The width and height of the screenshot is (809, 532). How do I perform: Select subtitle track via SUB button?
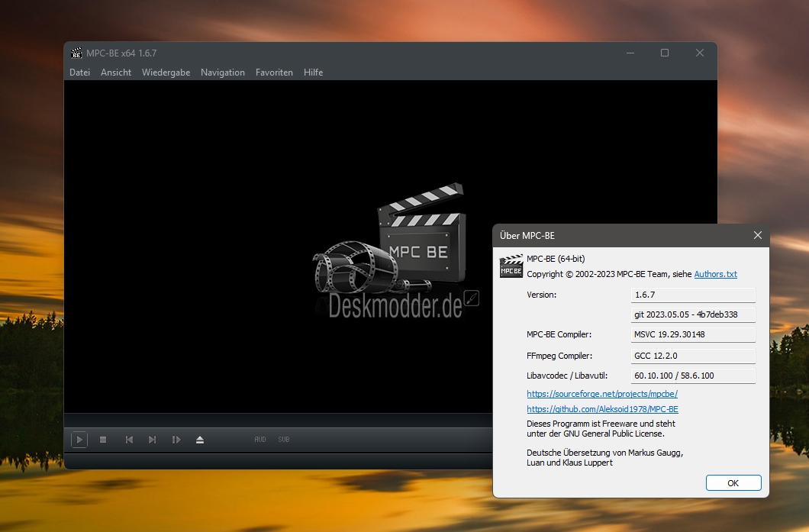(284, 440)
